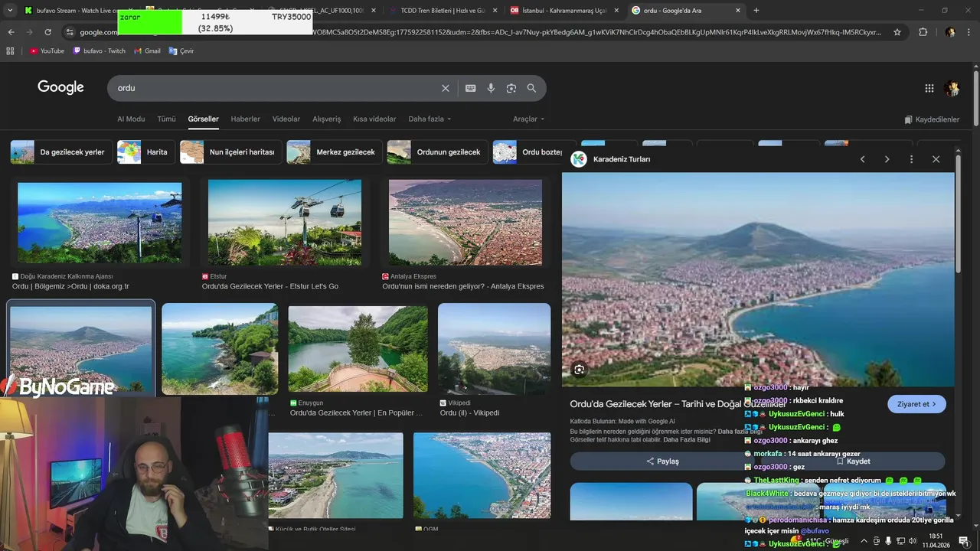The height and width of the screenshot is (551, 980).
Task: Click the Lens icon on the preview image
Action: coord(580,370)
